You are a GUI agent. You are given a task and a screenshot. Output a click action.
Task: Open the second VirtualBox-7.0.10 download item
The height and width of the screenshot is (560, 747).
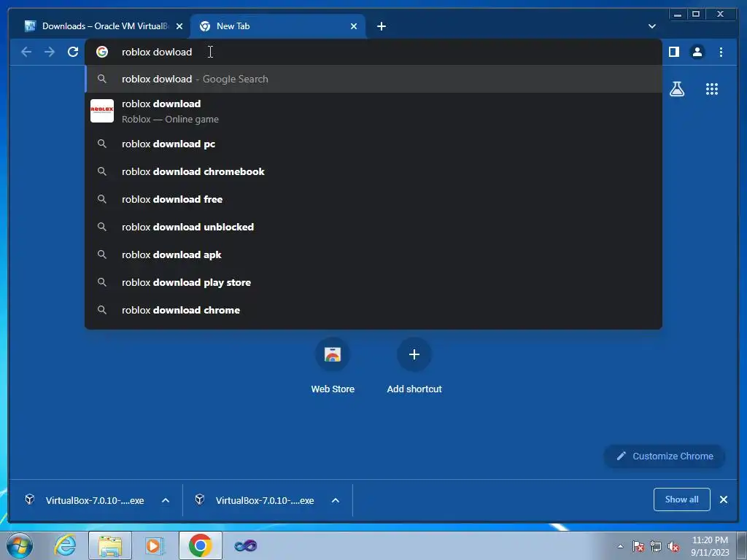255,500
